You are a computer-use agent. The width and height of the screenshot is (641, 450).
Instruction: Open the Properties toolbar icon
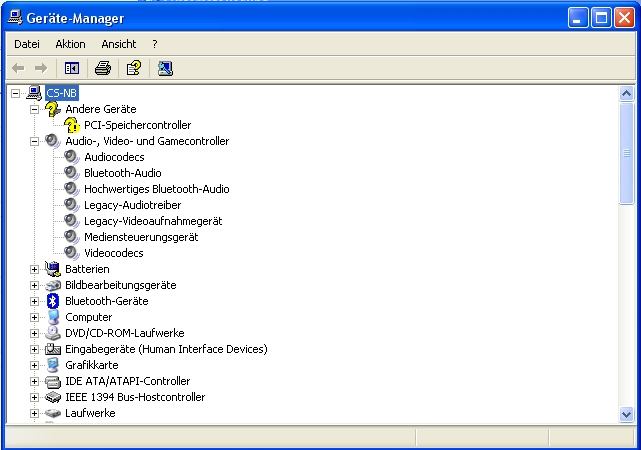point(134,68)
